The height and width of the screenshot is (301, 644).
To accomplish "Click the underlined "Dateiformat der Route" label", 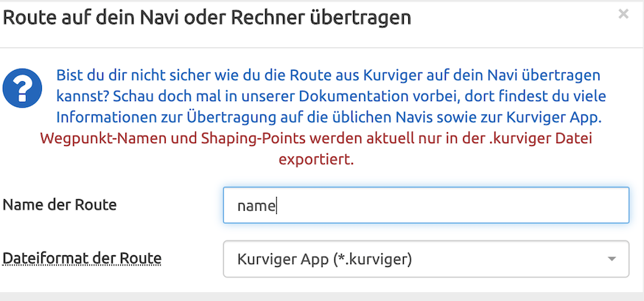I will pyautogui.click(x=83, y=258).
